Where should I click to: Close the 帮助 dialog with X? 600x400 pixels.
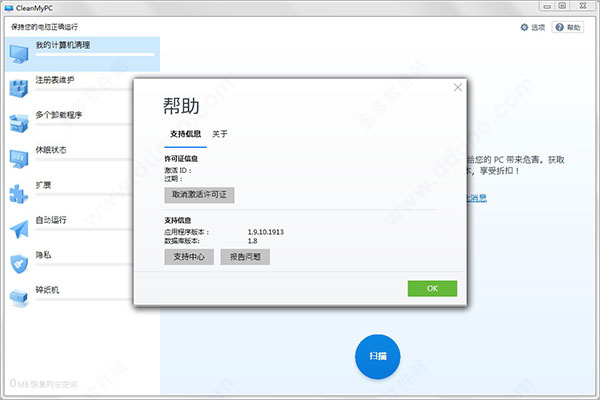[458, 88]
